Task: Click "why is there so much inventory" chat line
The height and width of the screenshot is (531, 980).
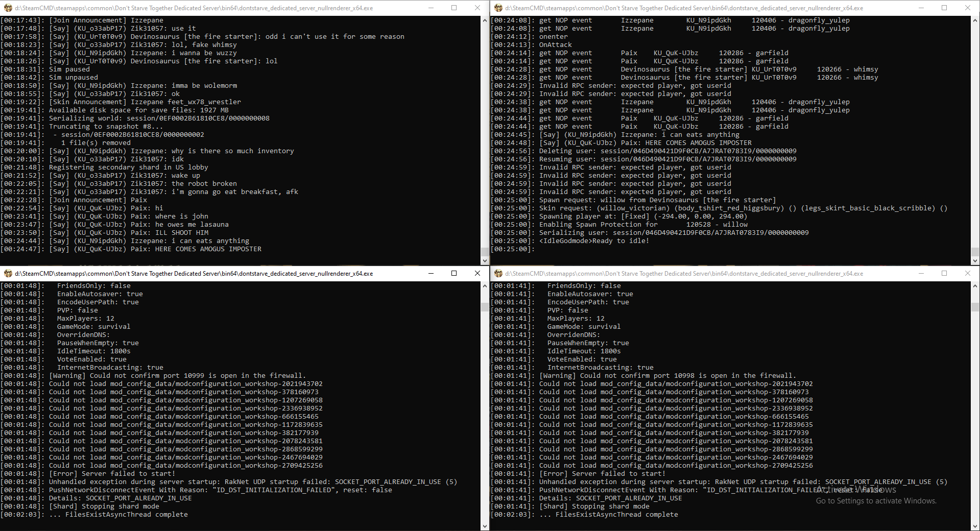Action: tap(147, 151)
